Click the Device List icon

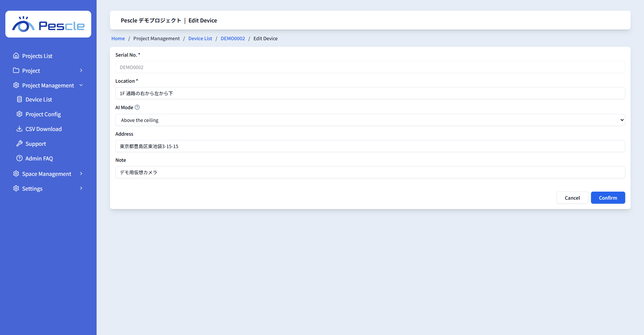click(x=19, y=99)
